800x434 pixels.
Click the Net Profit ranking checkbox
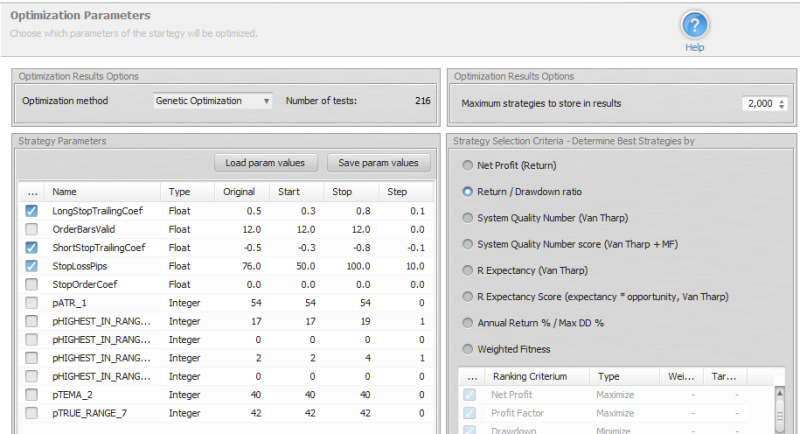[469, 394]
